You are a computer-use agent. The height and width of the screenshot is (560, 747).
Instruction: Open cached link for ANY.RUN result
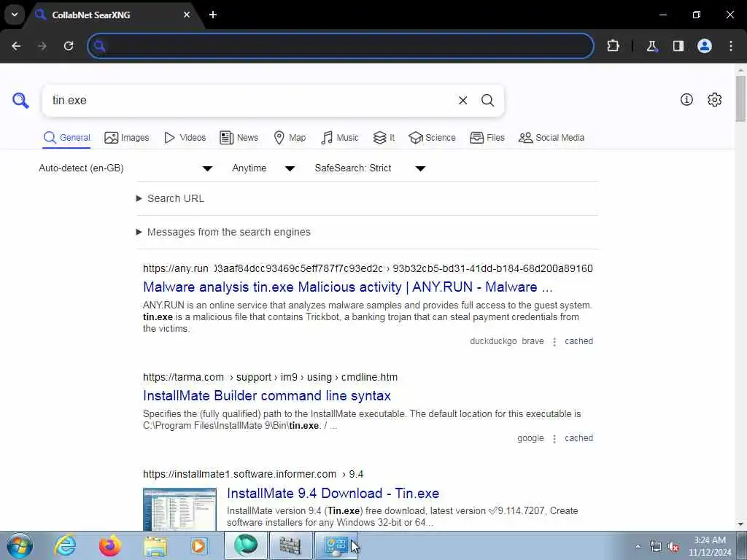click(x=578, y=341)
